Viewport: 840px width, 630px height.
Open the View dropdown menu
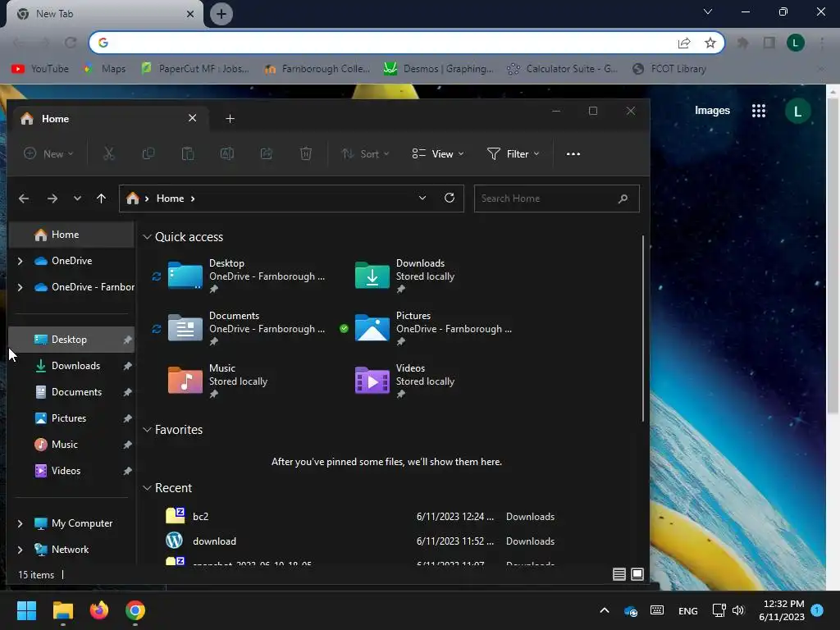point(438,153)
